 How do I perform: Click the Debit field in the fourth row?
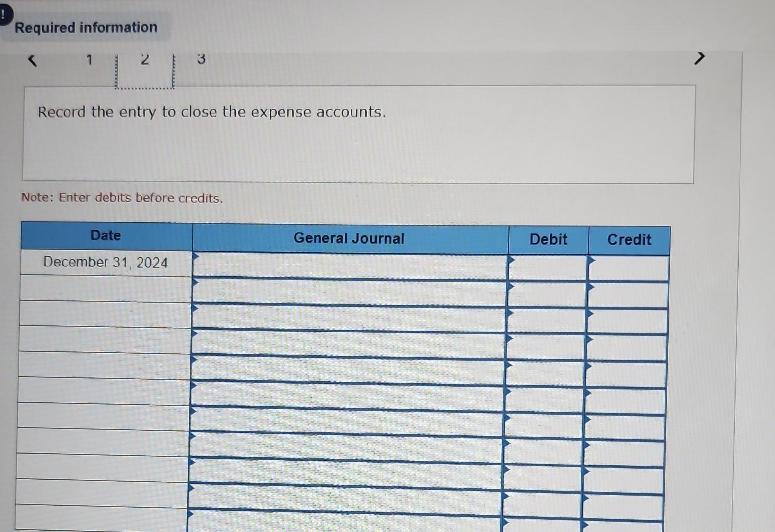[546, 347]
